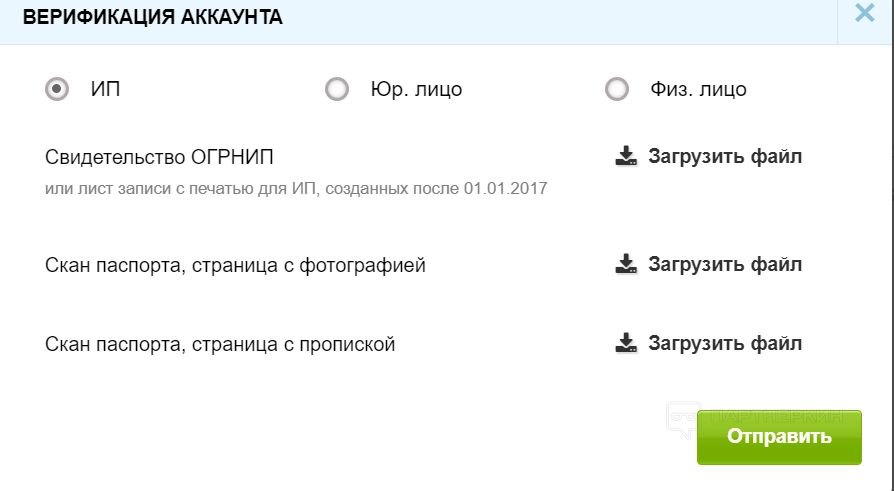Screen dimensions: 894x491
Task: Click upload icon for passport photo page
Action: (x=625, y=265)
